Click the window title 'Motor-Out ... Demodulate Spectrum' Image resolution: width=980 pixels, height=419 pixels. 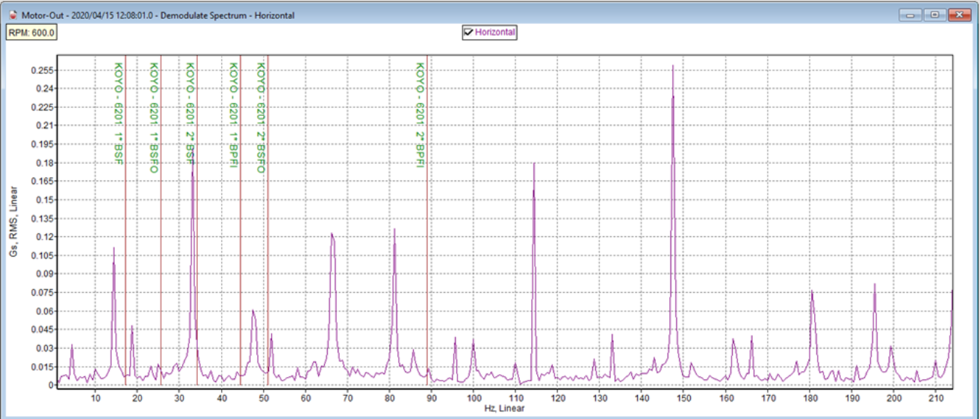158,15
